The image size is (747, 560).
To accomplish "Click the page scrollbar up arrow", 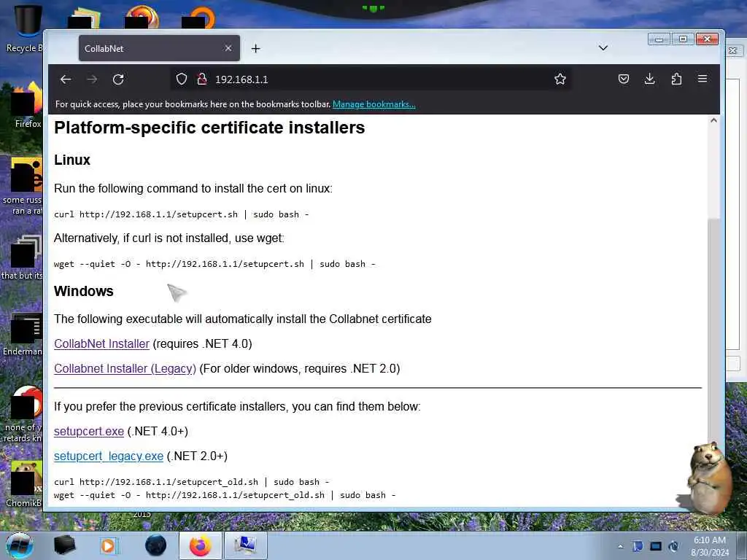I will [713, 120].
